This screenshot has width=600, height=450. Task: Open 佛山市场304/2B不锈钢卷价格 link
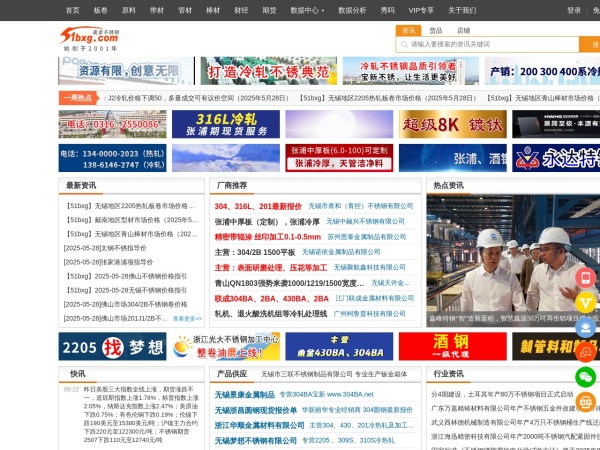coord(126,304)
